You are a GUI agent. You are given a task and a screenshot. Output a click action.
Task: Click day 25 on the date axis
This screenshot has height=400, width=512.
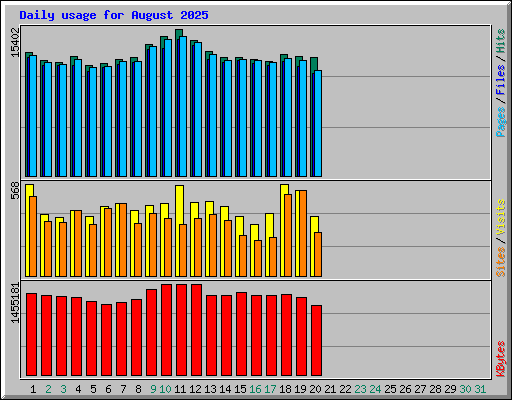(x=390, y=389)
